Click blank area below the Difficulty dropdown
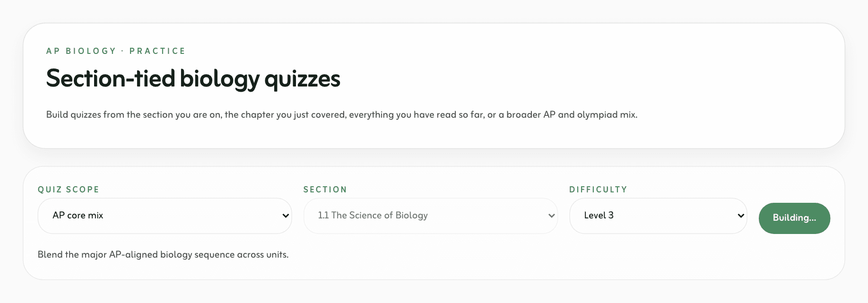The width and height of the screenshot is (868, 303). click(657, 258)
